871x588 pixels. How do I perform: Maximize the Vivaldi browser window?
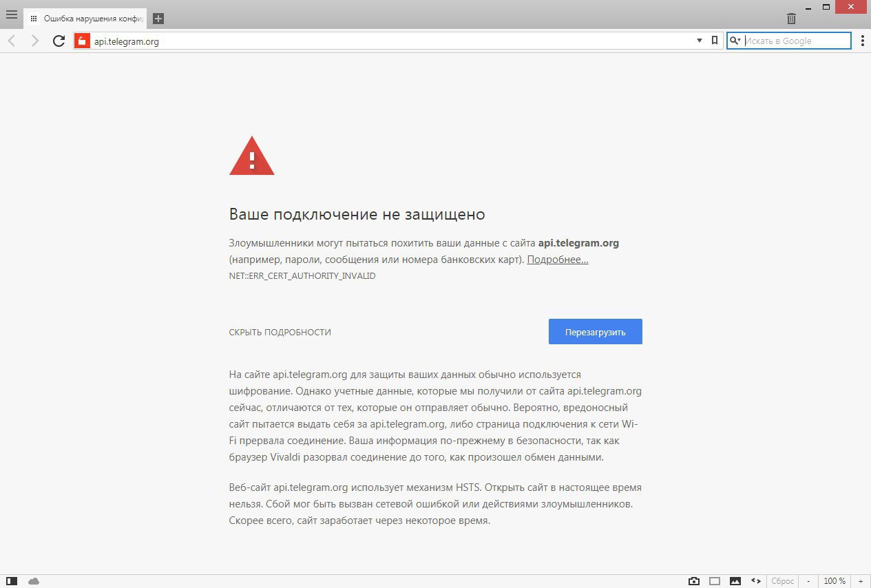(x=825, y=6)
